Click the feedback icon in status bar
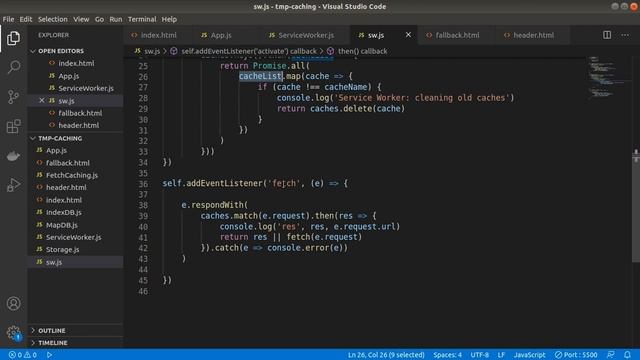 [x=611, y=355]
